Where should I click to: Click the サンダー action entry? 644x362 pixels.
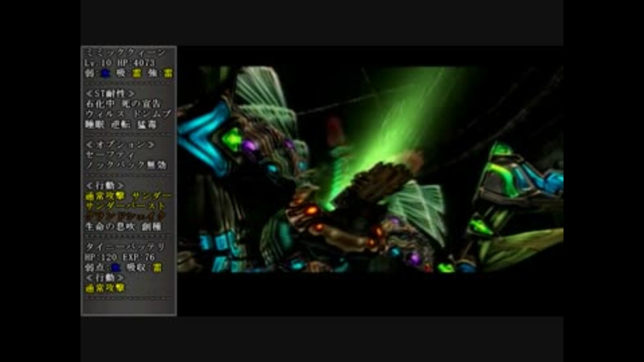coord(152,196)
